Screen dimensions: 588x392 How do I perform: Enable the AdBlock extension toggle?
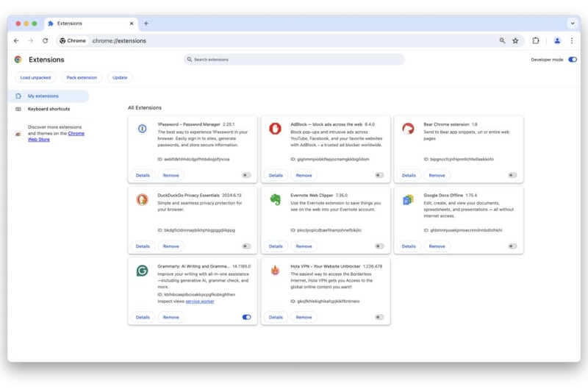point(379,175)
